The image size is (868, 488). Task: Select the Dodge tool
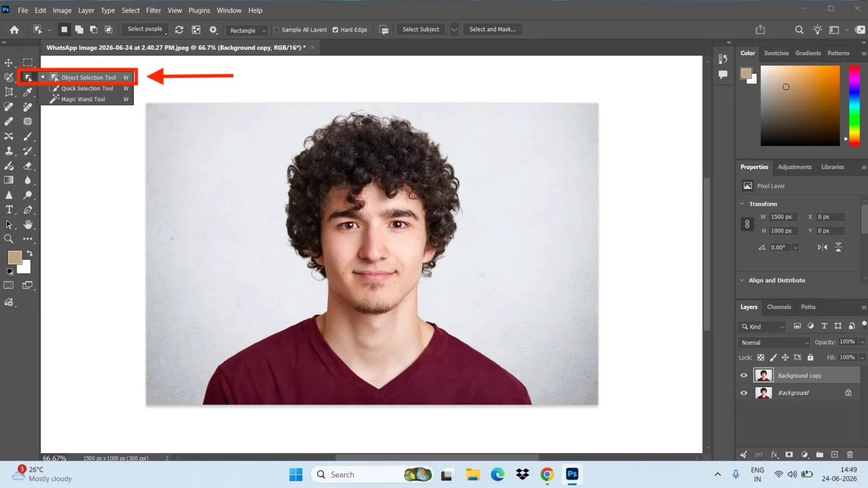(28, 195)
